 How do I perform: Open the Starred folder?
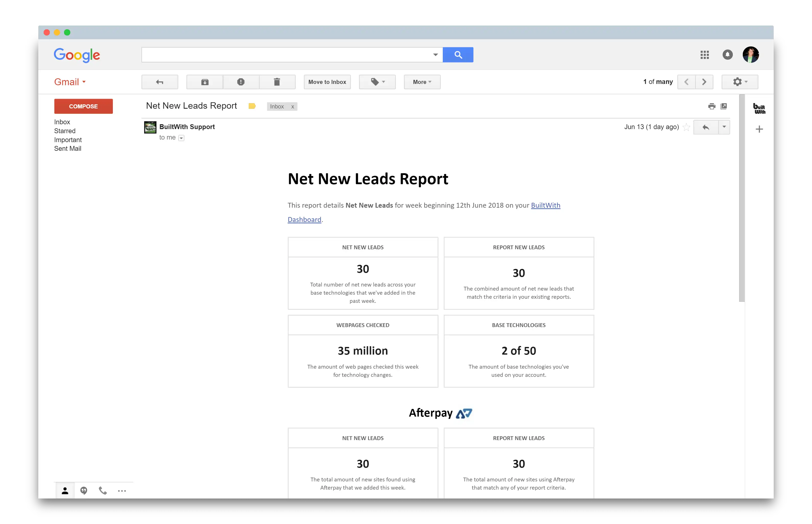pos(65,131)
